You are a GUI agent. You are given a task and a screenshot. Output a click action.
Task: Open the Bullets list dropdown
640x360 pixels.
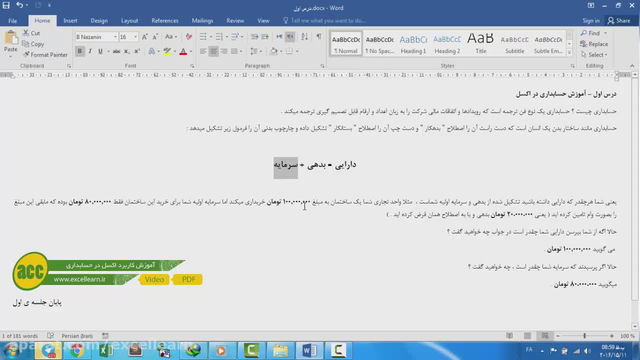tap(211, 37)
